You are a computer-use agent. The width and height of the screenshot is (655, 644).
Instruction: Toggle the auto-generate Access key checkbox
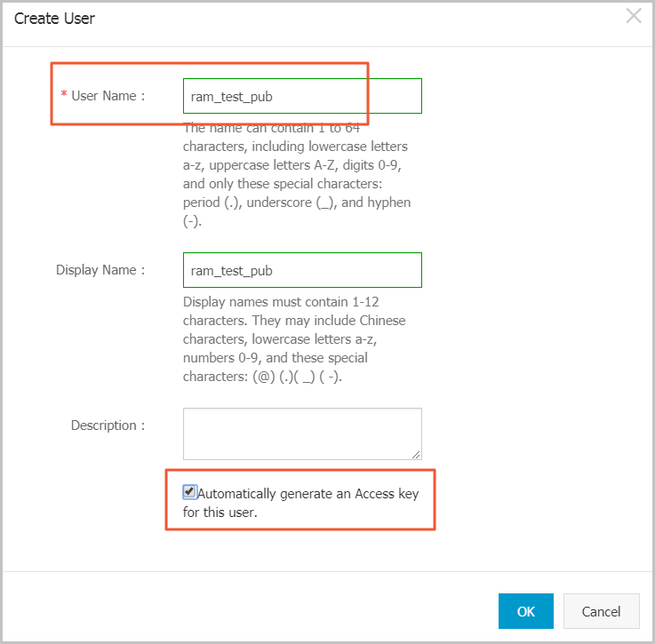tap(189, 492)
